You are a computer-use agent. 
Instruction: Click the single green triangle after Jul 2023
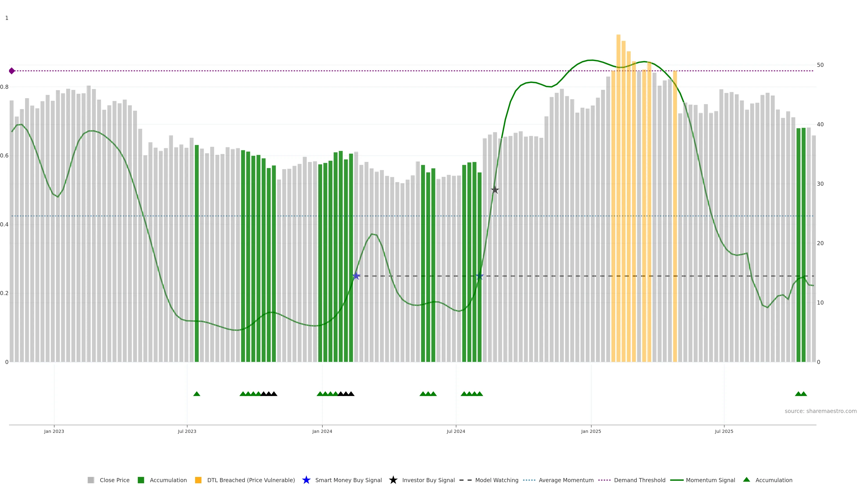(x=197, y=394)
